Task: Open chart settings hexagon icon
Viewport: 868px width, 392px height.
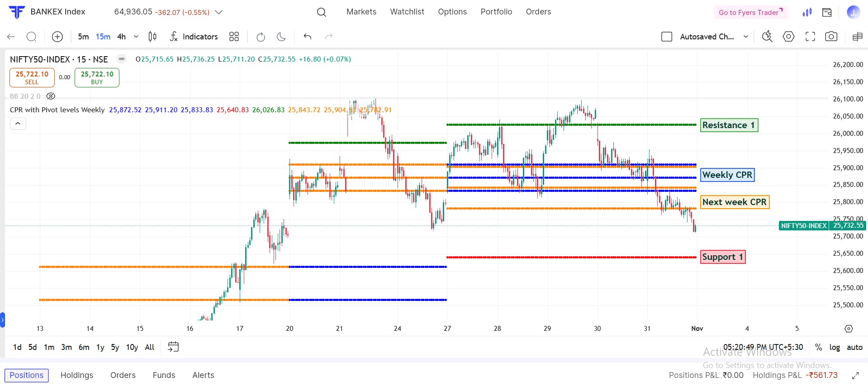Action: coord(788,37)
